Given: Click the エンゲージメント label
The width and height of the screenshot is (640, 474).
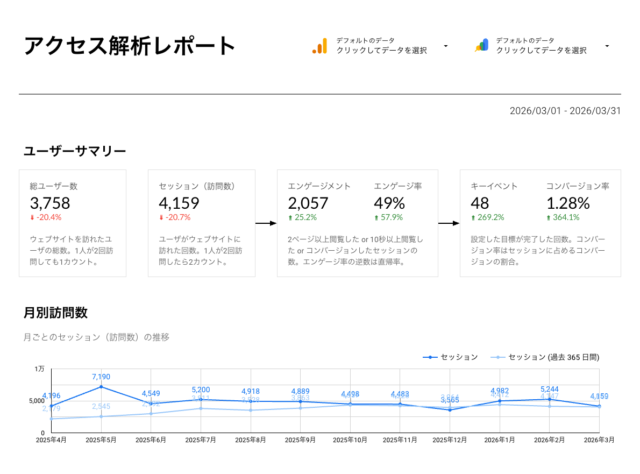Looking at the screenshot, I should pos(319,186).
